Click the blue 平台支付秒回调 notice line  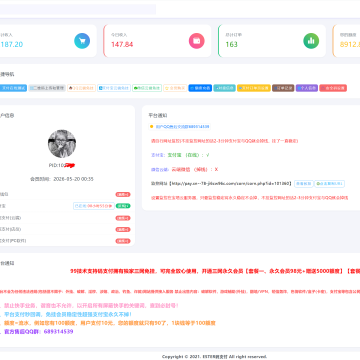point(67,314)
